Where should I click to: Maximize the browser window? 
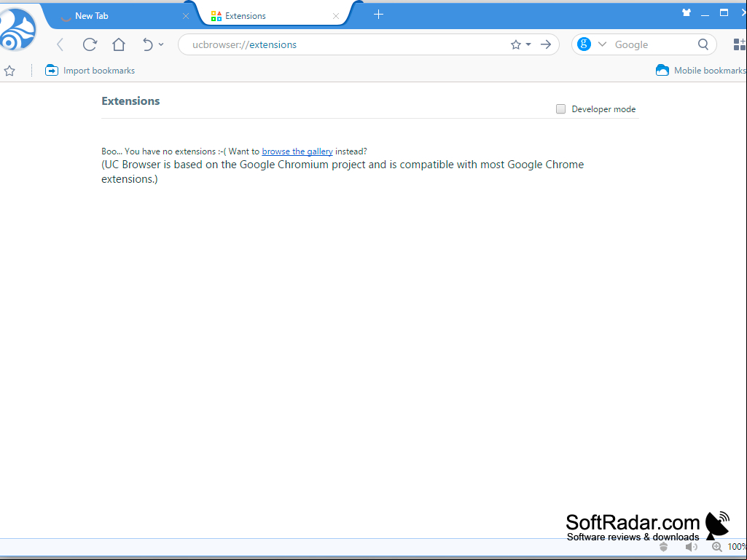[724, 13]
